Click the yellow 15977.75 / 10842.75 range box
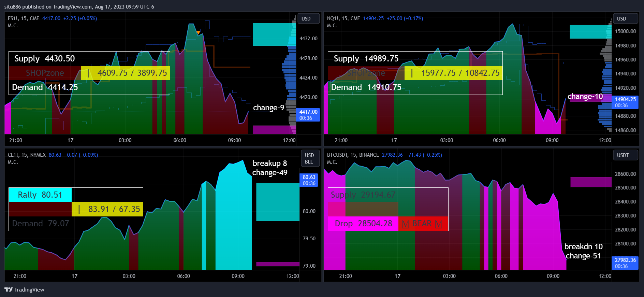644x297 pixels. point(454,73)
